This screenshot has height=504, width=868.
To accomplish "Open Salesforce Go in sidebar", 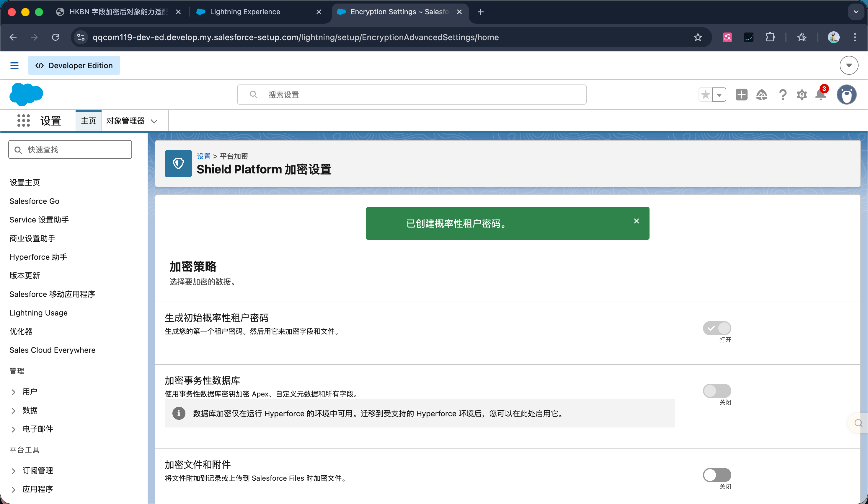I will [x=35, y=201].
